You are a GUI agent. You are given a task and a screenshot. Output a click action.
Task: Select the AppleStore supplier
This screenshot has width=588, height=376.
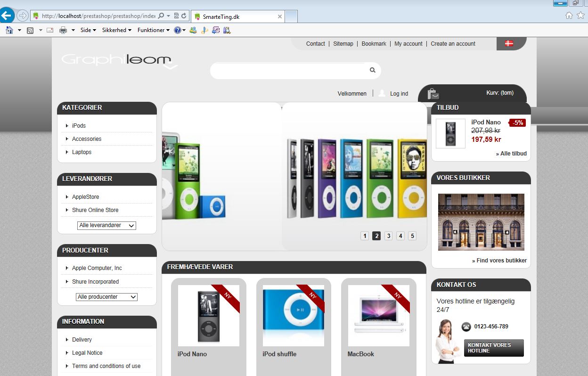[85, 197]
